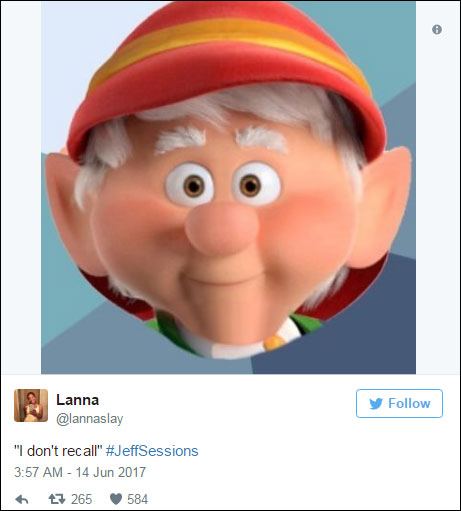Click the info icon beside the photo
461x511 pixels.
pyautogui.click(x=437, y=30)
